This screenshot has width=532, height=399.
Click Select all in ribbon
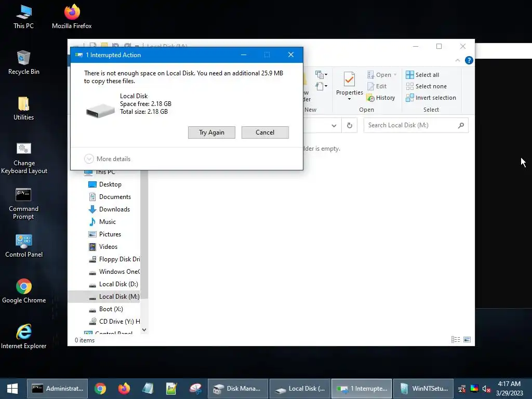point(422,75)
